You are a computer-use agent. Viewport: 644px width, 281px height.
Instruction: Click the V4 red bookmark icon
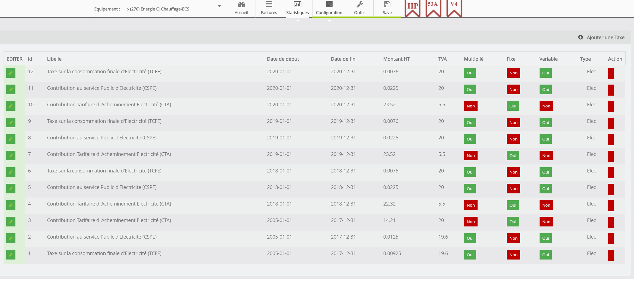point(454,8)
